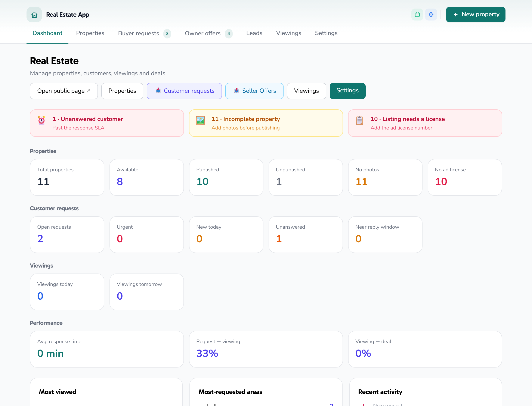This screenshot has width=532, height=406.
Task: Click the Recent activity heading
Action: coord(380,392)
